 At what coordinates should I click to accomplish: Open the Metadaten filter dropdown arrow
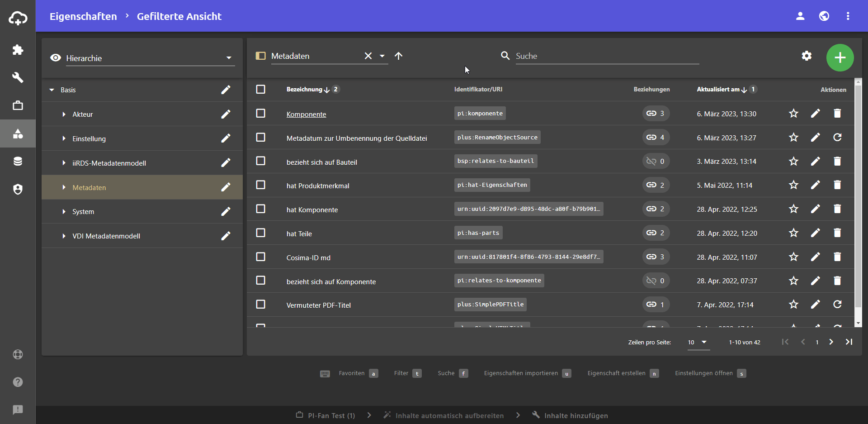[x=382, y=56]
